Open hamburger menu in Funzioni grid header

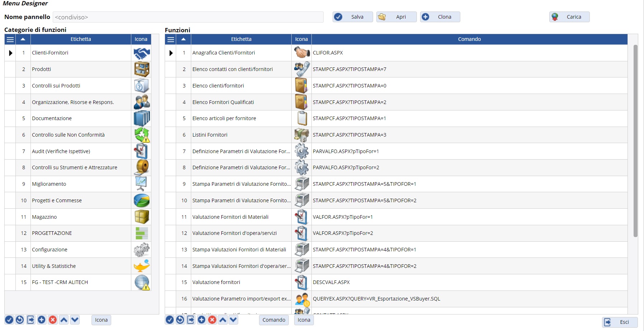171,39
